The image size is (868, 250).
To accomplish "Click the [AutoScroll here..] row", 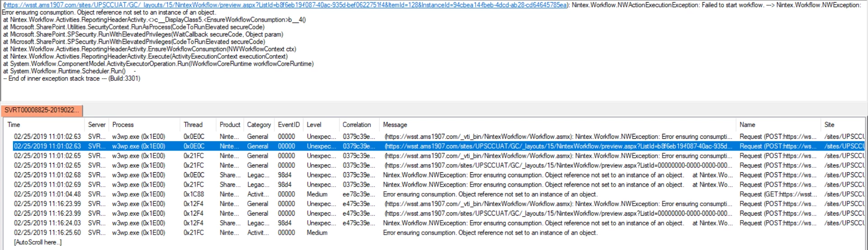I will (38, 242).
